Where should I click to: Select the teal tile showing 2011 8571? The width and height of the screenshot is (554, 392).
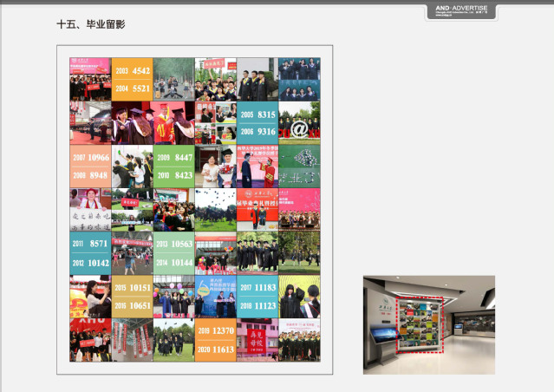90,253
